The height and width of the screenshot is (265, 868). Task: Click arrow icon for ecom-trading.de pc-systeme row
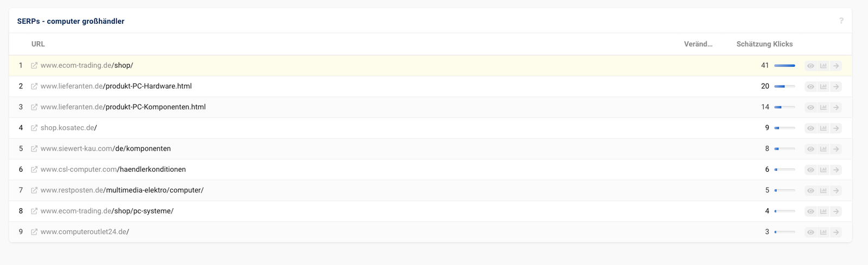(836, 211)
